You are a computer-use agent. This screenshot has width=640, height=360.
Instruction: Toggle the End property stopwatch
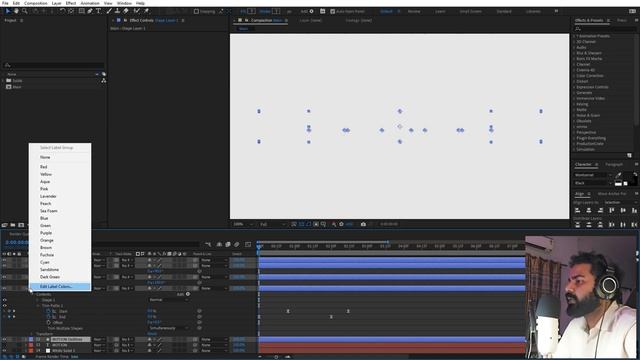pos(48,317)
